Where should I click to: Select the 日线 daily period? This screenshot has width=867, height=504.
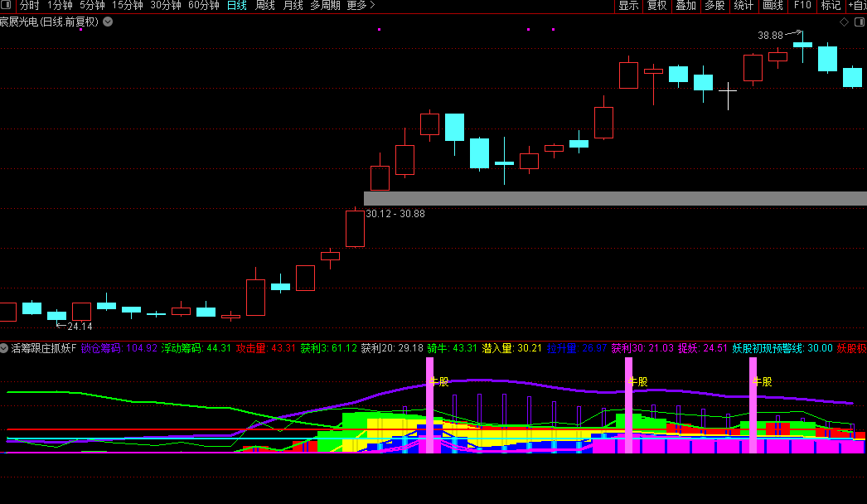click(237, 6)
